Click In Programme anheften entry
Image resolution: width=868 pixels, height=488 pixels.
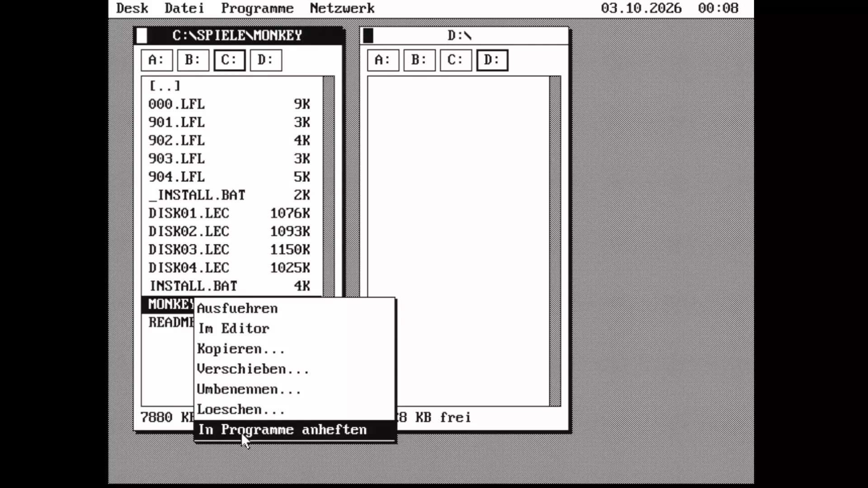[295, 430]
